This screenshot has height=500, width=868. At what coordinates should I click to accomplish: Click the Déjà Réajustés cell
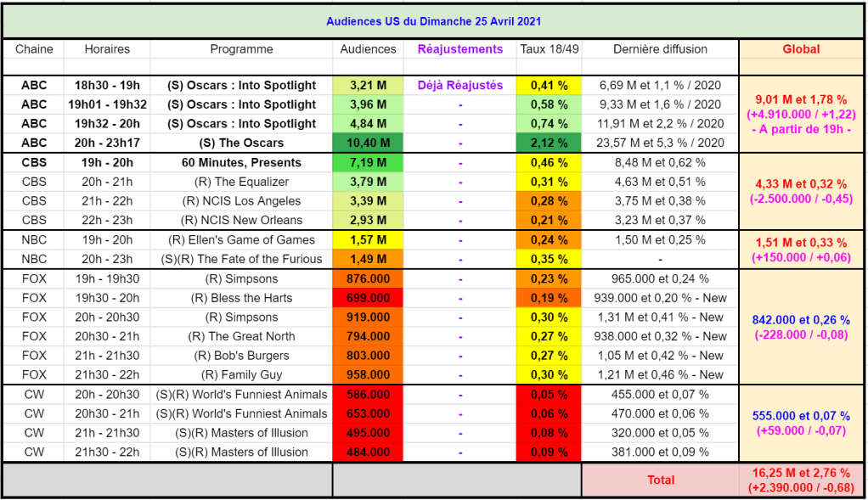pos(459,85)
